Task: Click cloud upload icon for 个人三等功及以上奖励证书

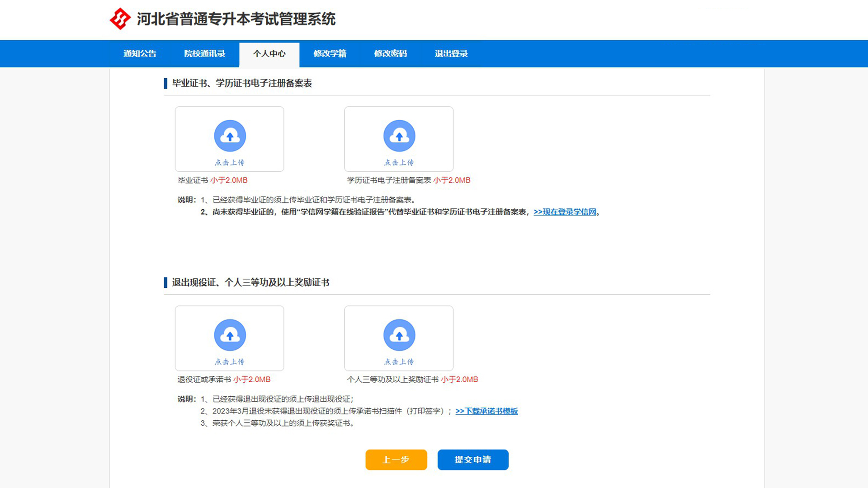Action: (399, 335)
